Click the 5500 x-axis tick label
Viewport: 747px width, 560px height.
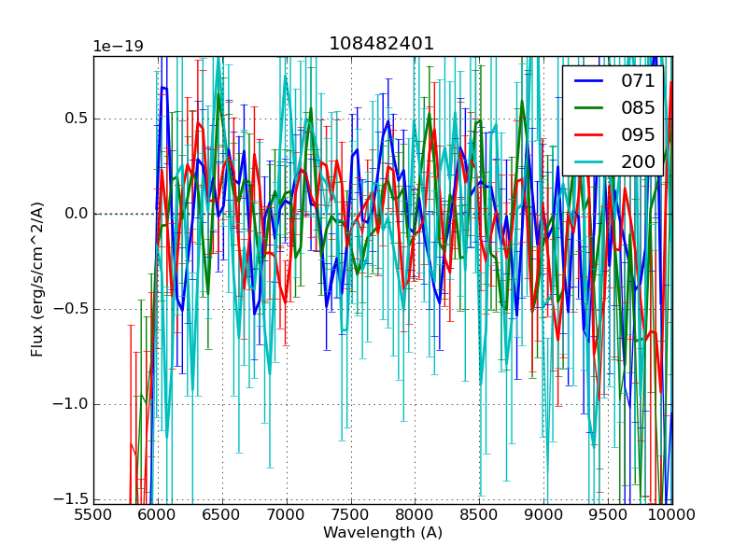(x=93, y=515)
